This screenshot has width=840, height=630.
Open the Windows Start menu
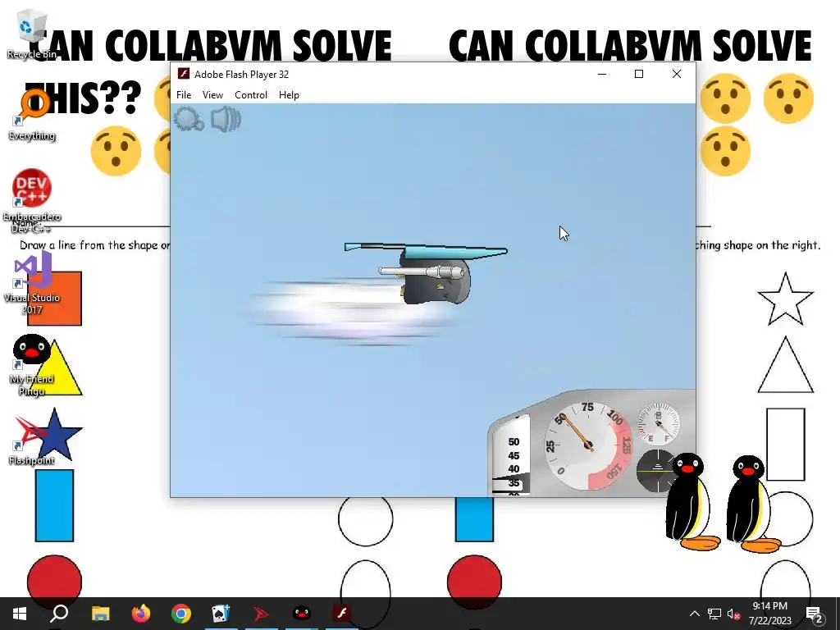[20, 614]
